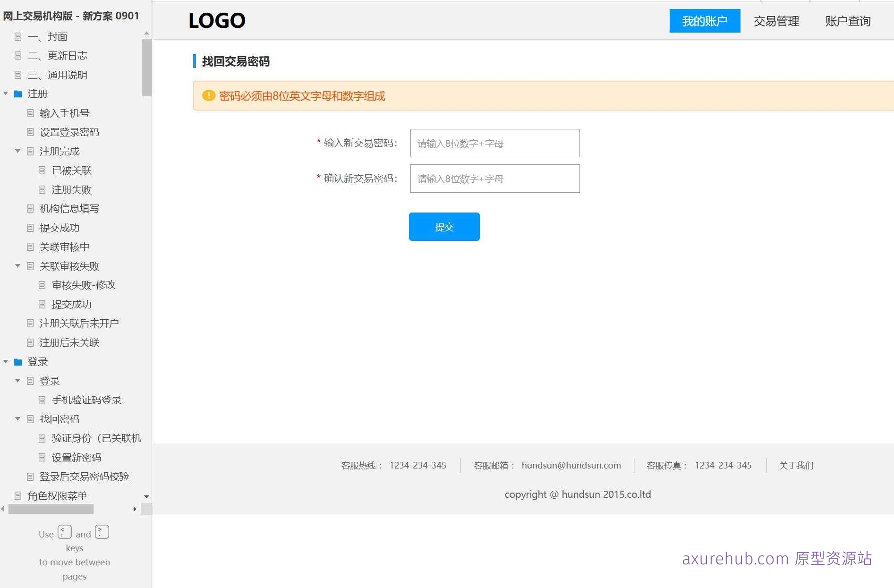This screenshot has height=588, width=894.
Task: Select the 注册完成 tree item
Action: tap(60, 151)
